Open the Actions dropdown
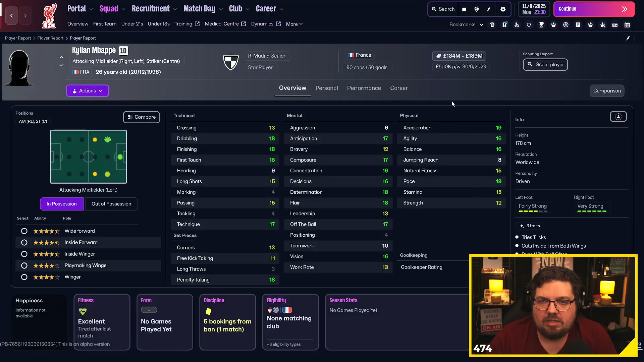 click(x=87, y=91)
